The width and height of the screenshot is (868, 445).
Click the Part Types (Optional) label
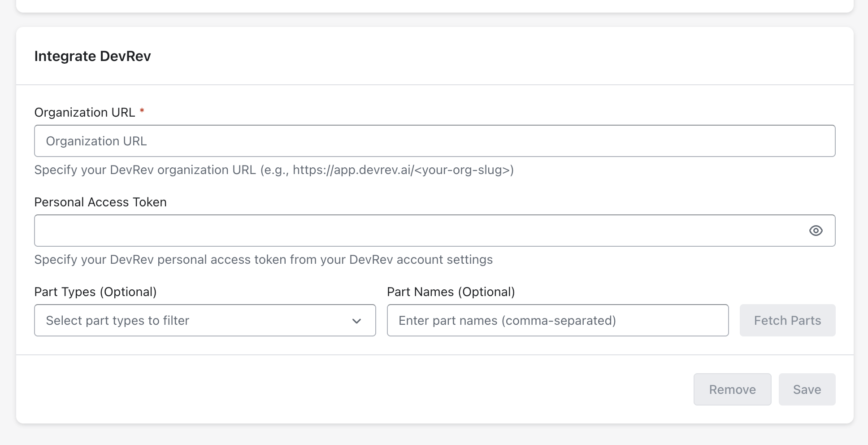95,292
